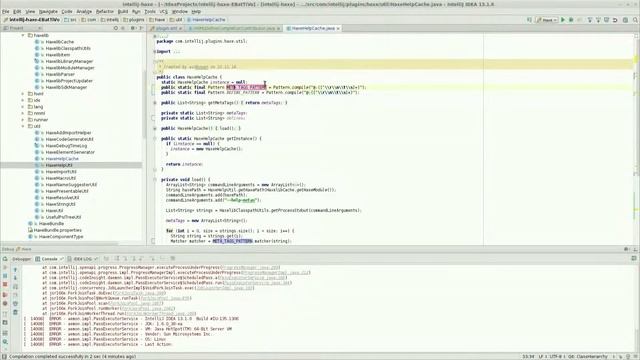Expand the lang folder in project tree

click(23, 107)
